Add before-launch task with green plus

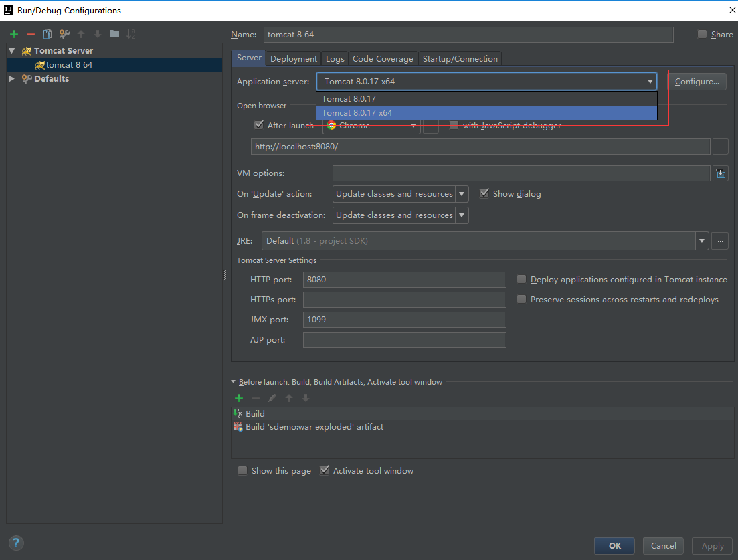click(x=239, y=398)
